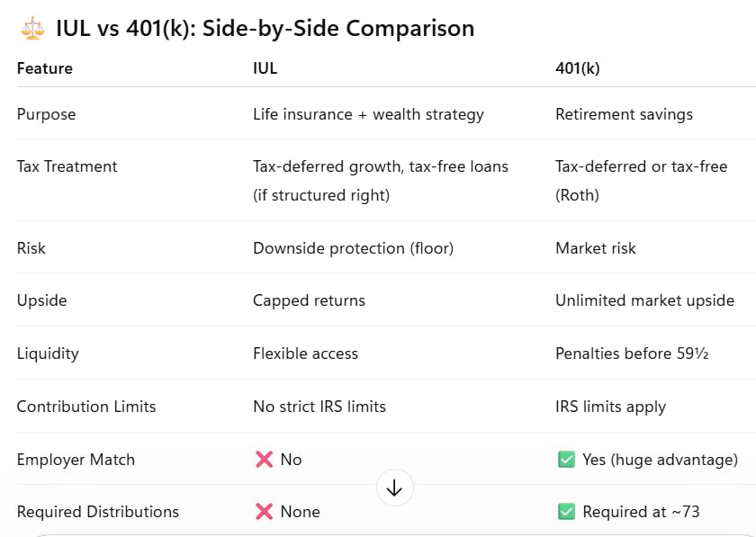Click the red X beside No
This screenshot has width=756, height=537.
click(x=264, y=460)
